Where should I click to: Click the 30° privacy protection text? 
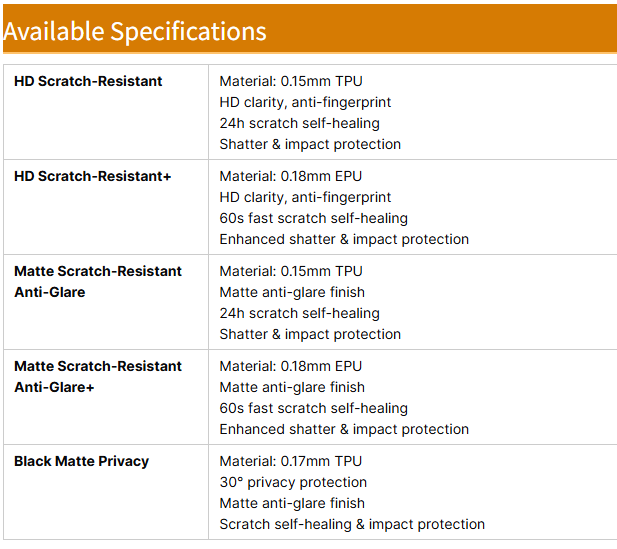(293, 482)
